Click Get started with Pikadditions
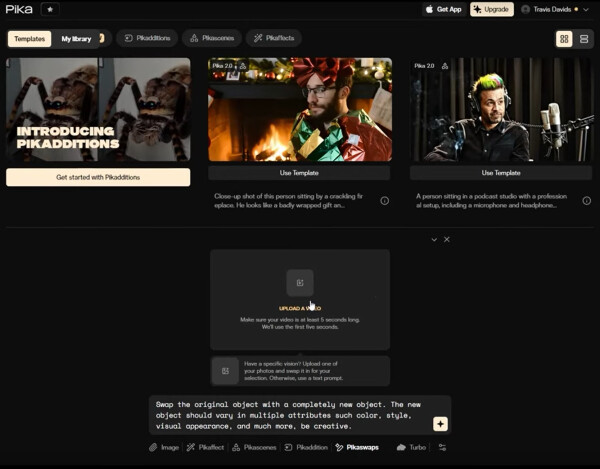This screenshot has width=600, height=469. (98, 177)
